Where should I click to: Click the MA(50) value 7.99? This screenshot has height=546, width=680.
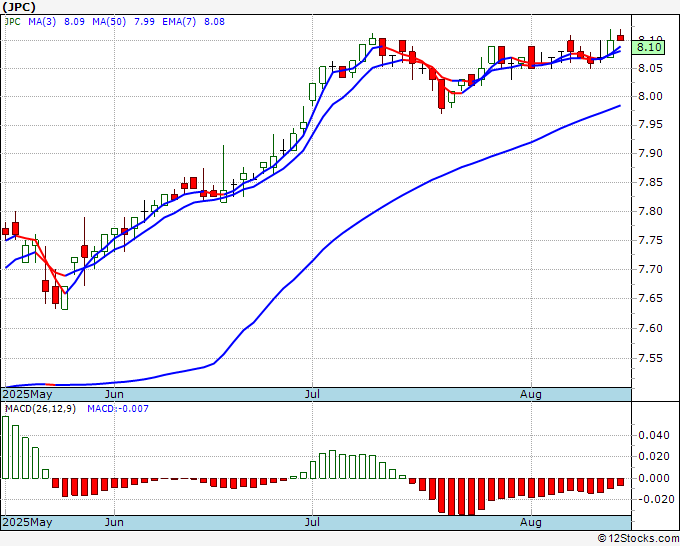(144, 21)
